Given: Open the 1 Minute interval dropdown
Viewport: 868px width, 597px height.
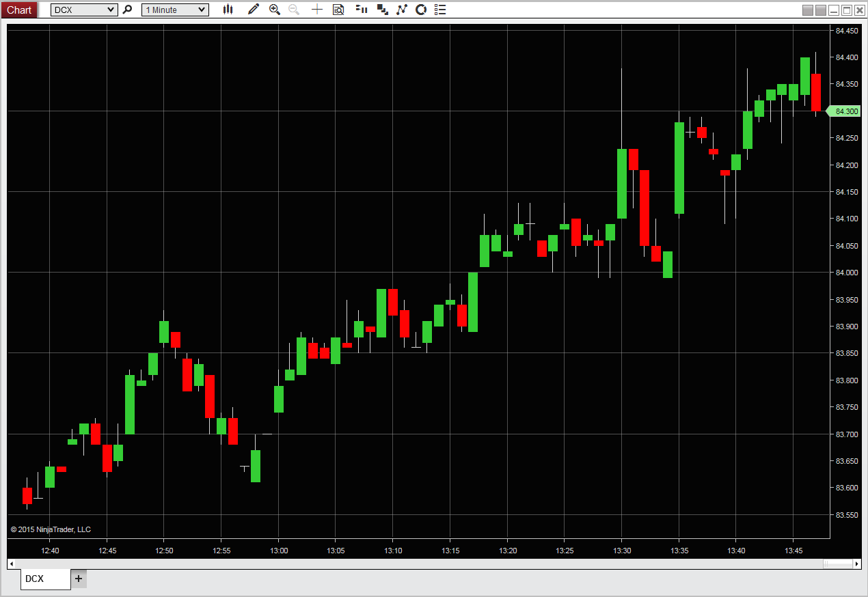Looking at the screenshot, I should coord(175,10).
